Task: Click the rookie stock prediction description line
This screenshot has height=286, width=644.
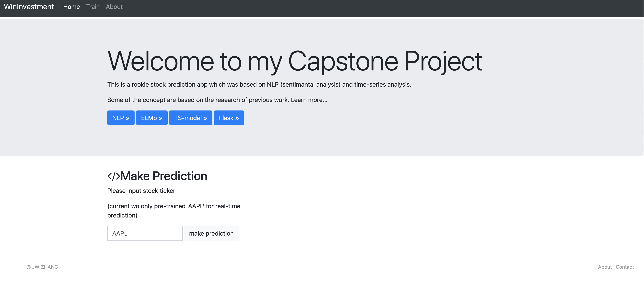Action: [259, 84]
